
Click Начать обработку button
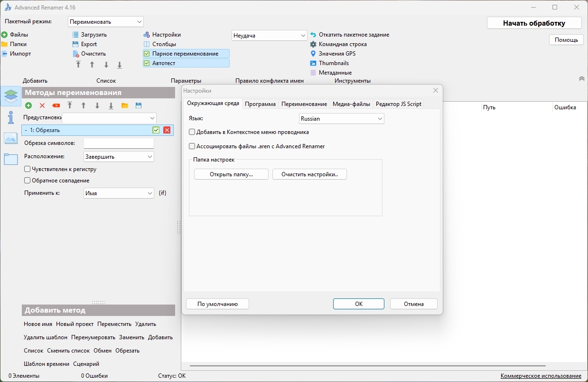(534, 23)
